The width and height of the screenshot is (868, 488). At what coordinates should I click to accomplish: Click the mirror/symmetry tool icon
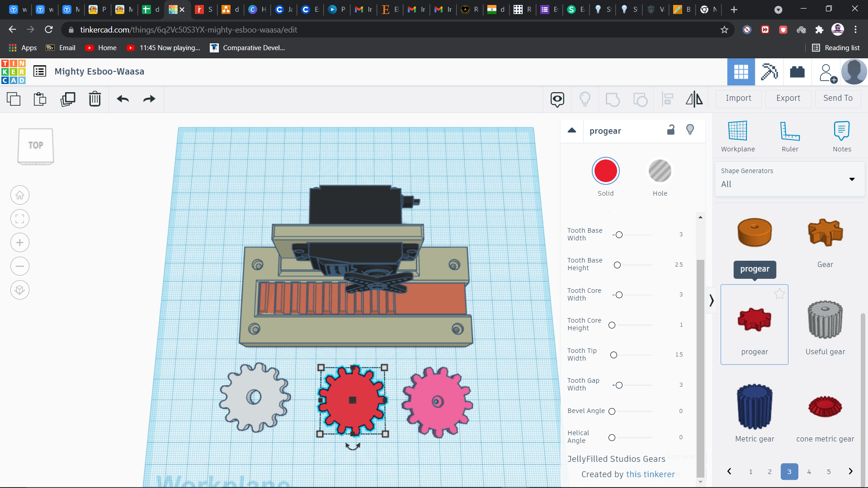click(694, 99)
